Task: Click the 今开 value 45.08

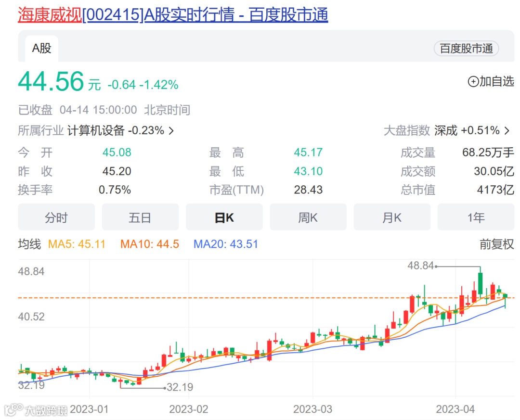Action: pyautogui.click(x=117, y=153)
